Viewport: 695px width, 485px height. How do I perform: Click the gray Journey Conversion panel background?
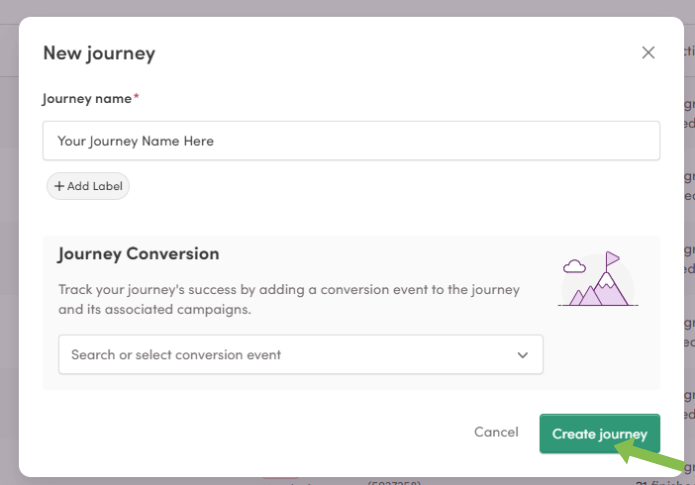351,313
